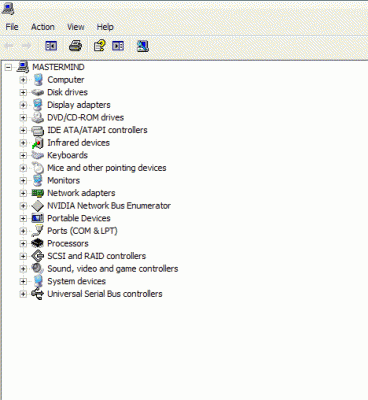The width and height of the screenshot is (368, 400).
Task: Click the Infrared devices icon
Action: click(x=38, y=143)
